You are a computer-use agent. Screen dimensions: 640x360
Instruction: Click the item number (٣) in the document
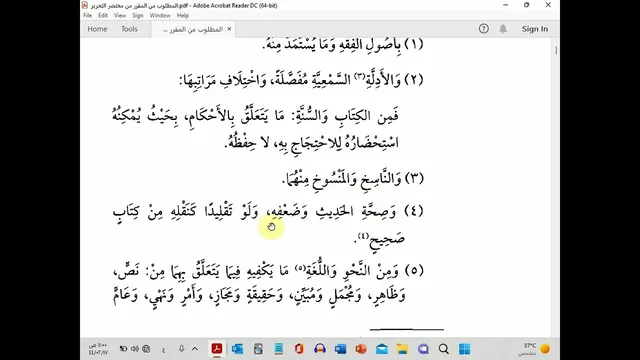pos(414,178)
